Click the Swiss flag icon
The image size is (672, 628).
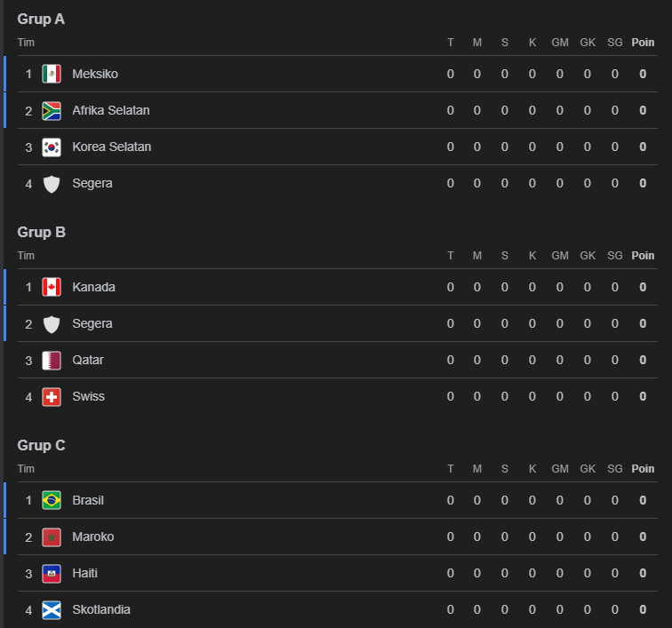[x=52, y=396]
